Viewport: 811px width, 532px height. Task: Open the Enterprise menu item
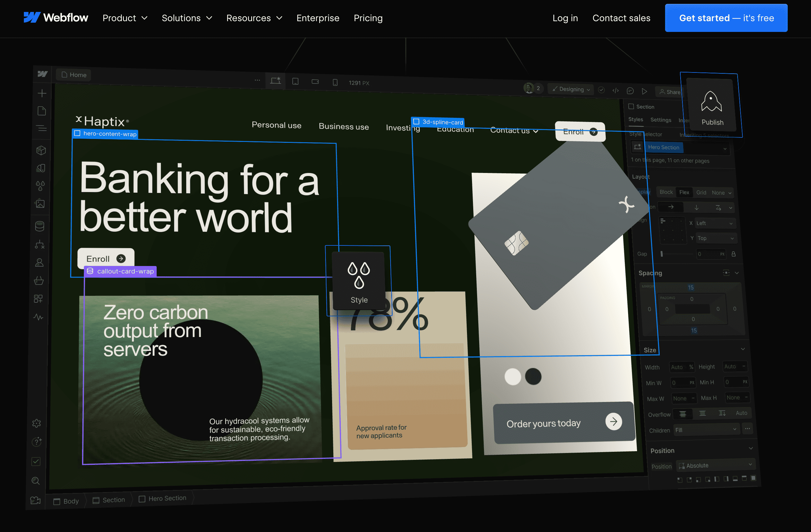point(317,18)
